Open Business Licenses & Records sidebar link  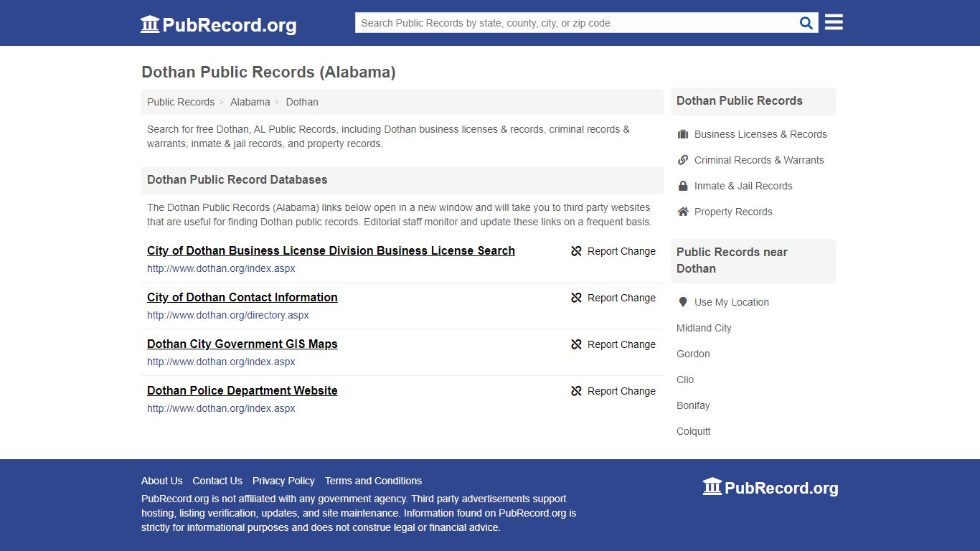point(760,134)
